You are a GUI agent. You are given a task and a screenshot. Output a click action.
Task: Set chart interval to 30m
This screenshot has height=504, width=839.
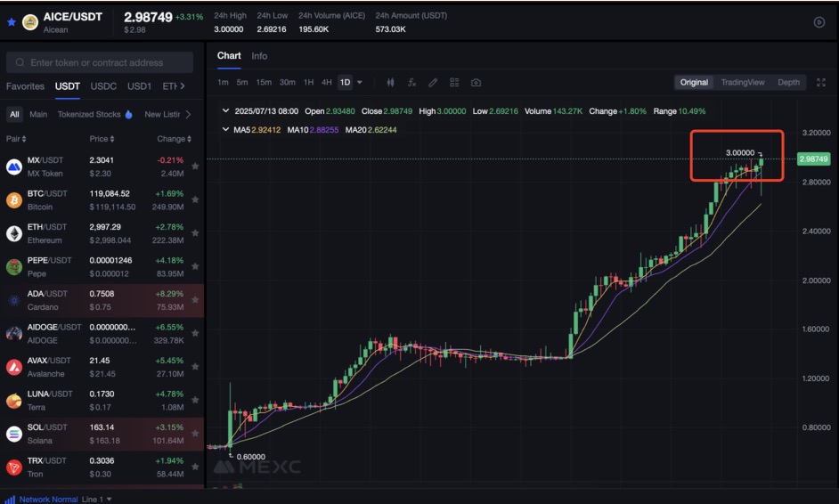point(288,83)
